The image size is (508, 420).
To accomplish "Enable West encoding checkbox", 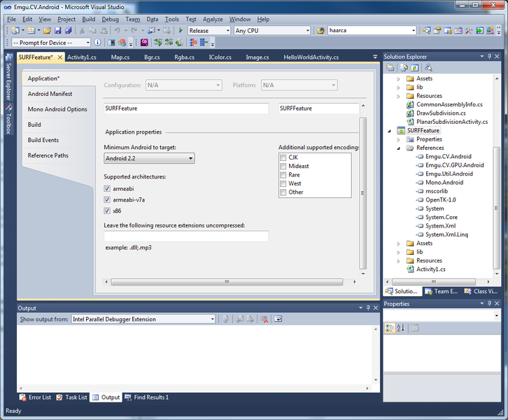I will coord(283,183).
